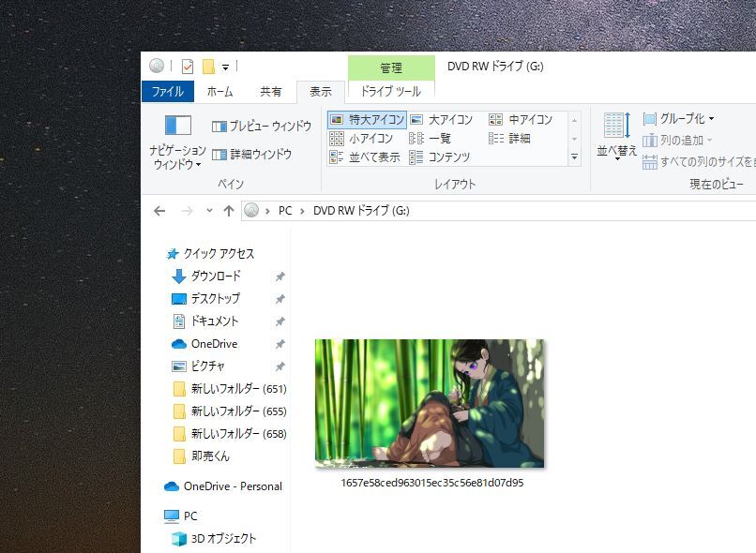Open the グループ化 dropdown

(678, 118)
